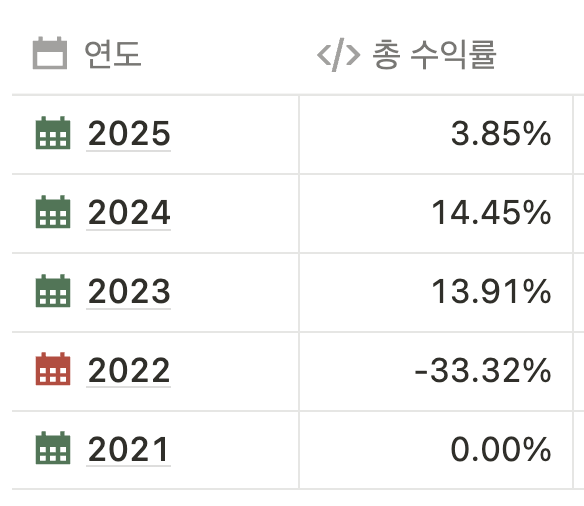The image size is (584, 506).
Task: Click the green calendar icon for 2023
Action: click(x=53, y=291)
